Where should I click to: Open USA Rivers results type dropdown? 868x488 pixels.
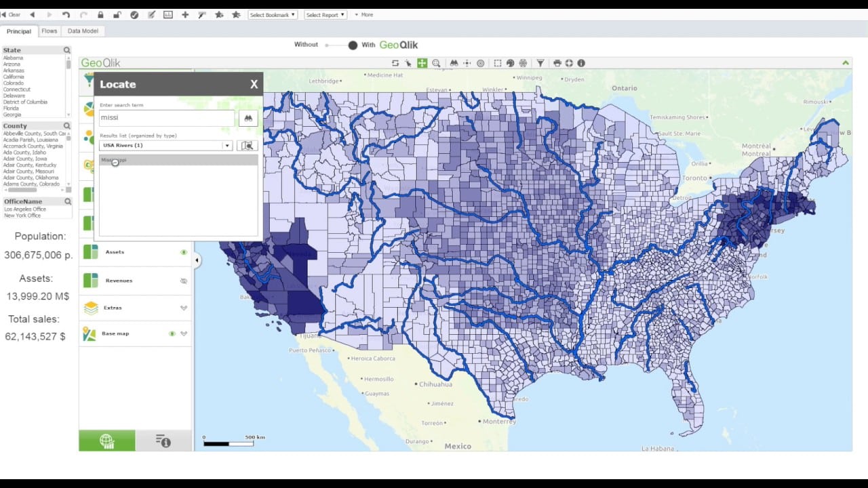click(166, 145)
